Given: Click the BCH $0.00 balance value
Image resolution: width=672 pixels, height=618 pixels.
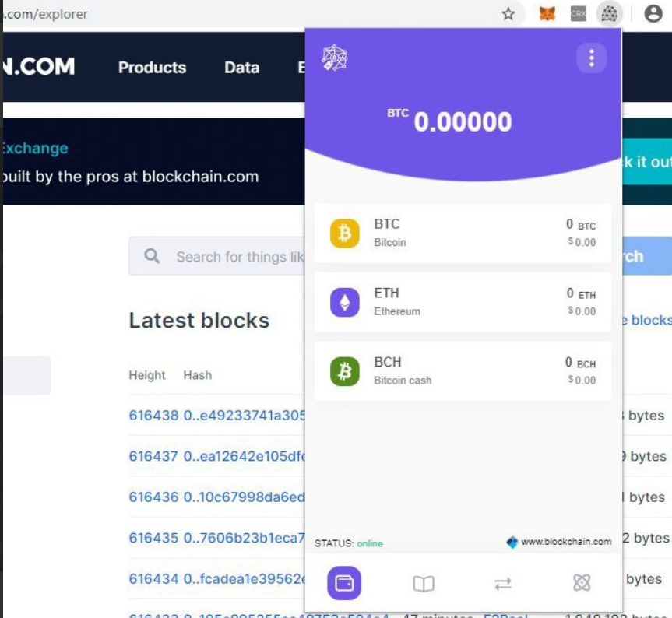Looking at the screenshot, I should 582,381.
